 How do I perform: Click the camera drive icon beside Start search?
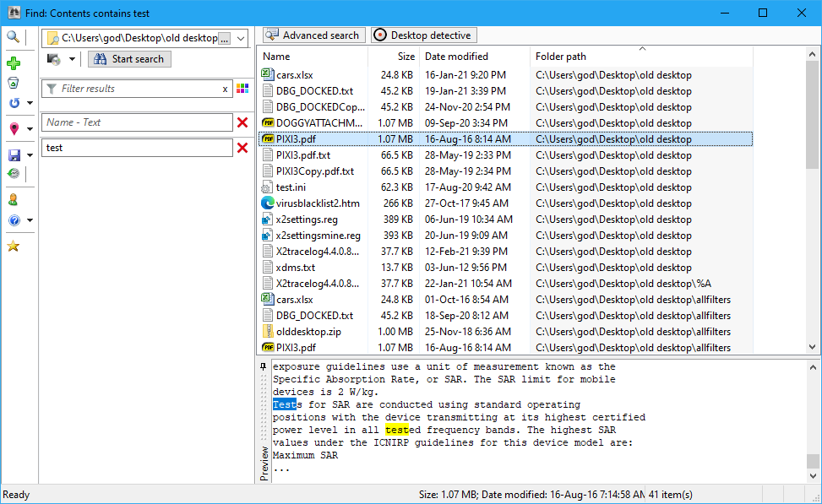pos(53,59)
